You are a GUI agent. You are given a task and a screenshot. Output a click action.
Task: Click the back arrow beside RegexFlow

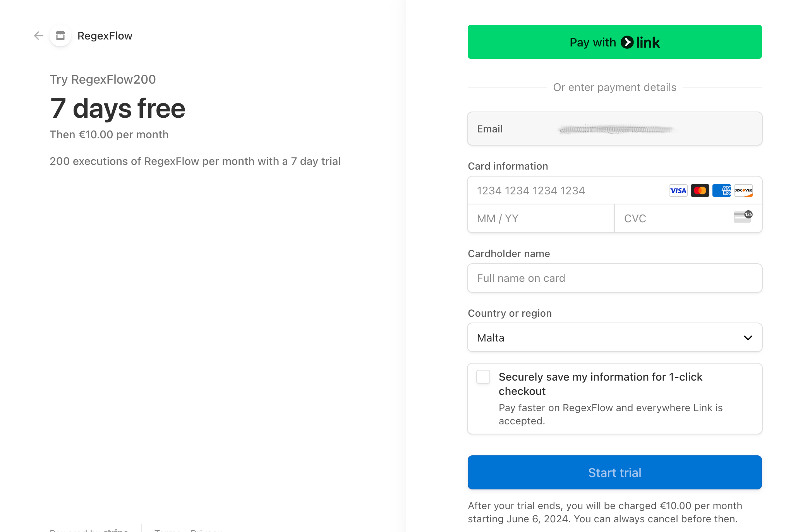(38, 36)
